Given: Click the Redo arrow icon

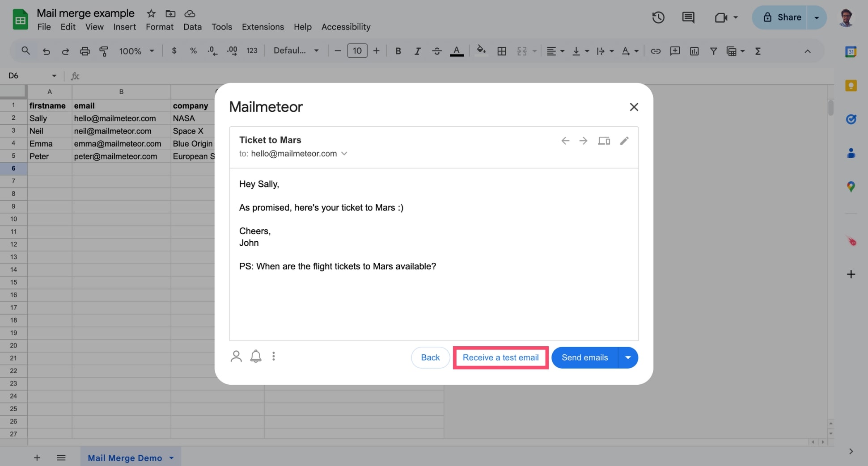Looking at the screenshot, I should click(x=65, y=51).
